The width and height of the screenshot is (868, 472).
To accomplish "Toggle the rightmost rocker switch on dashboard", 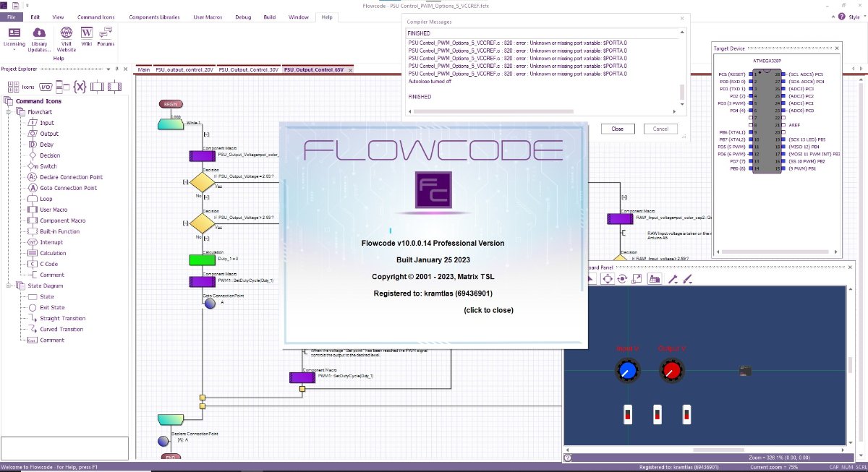I will [686, 415].
